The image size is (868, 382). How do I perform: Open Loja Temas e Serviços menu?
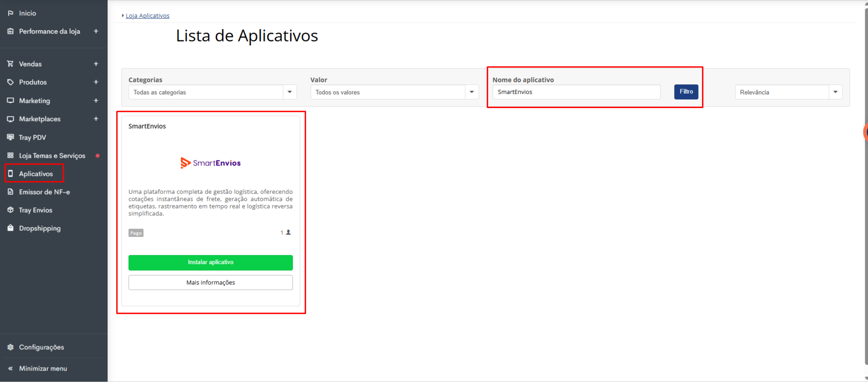[x=52, y=156]
